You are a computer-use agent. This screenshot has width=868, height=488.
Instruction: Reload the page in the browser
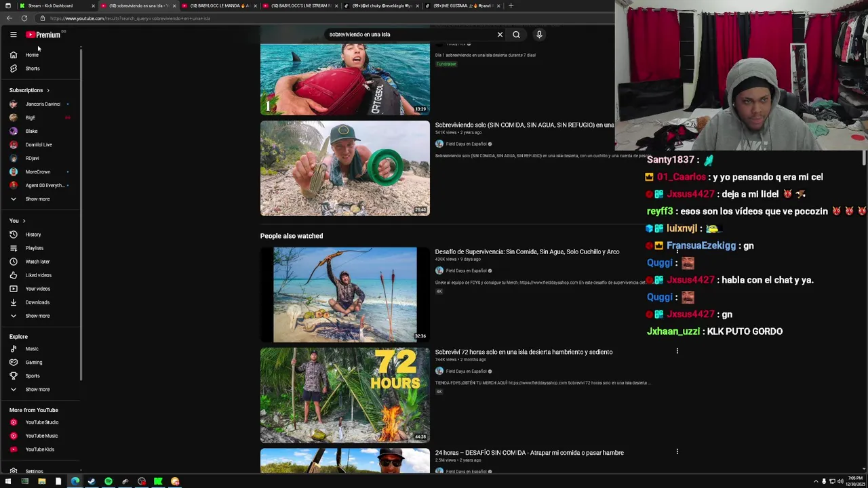coord(24,18)
